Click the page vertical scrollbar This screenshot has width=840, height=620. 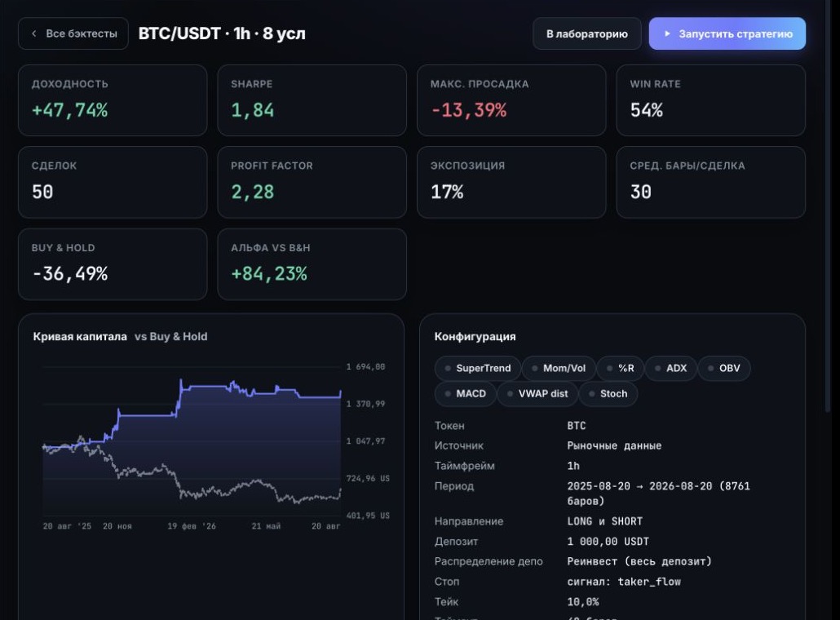click(827, 206)
